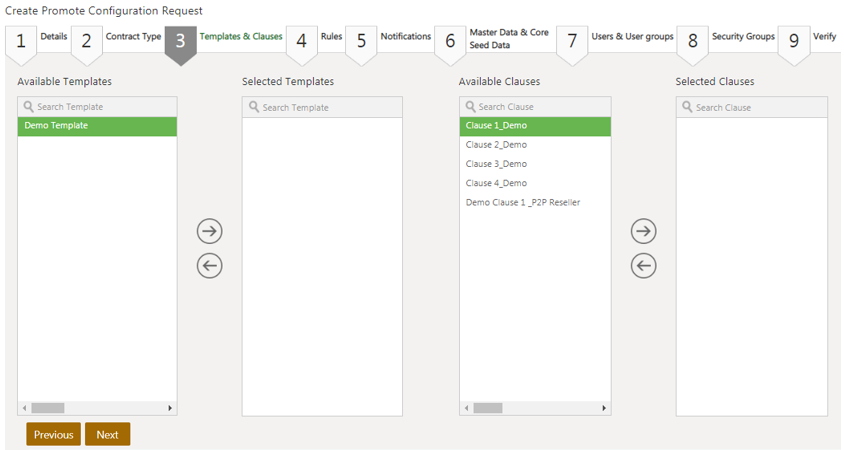Viewport: 844px width, 450px height.
Task: Go to step 1 Details
Action: point(36,40)
